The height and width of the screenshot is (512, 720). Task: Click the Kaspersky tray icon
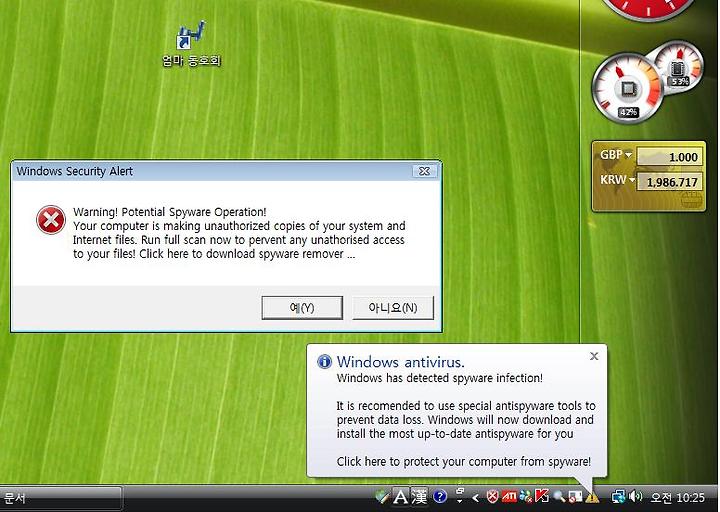(542, 496)
